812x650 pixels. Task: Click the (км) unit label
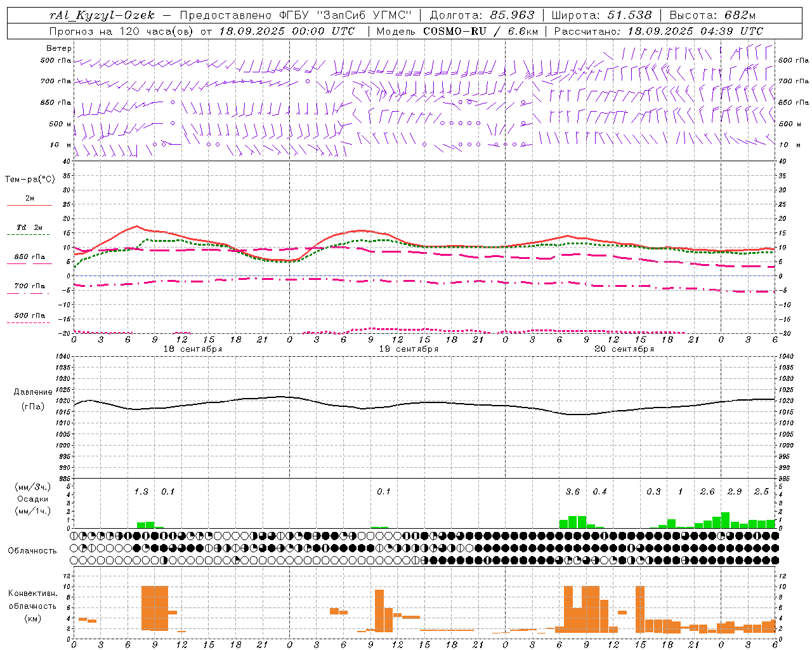[x=33, y=618]
